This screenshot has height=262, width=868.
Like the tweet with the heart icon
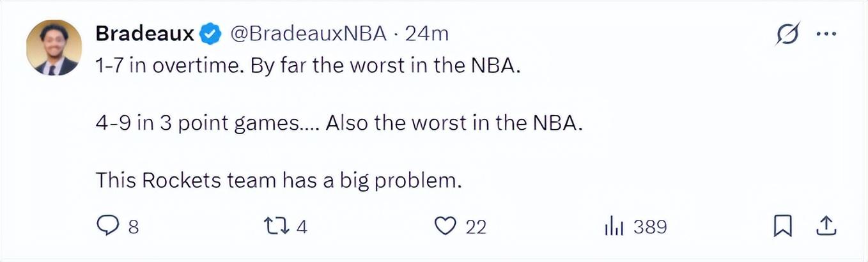[x=445, y=226]
